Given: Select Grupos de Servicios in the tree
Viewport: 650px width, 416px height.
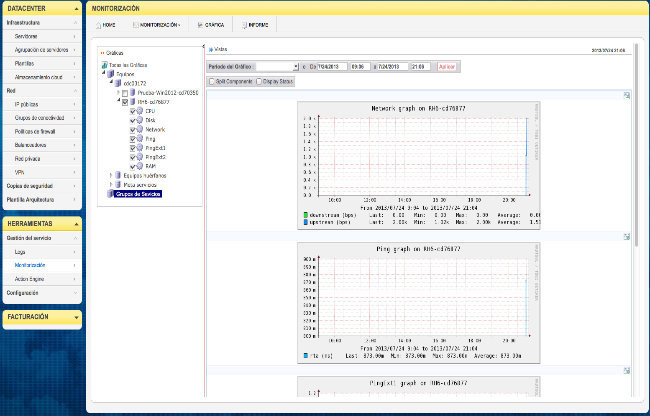Looking at the screenshot, I should tap(138, 193).
